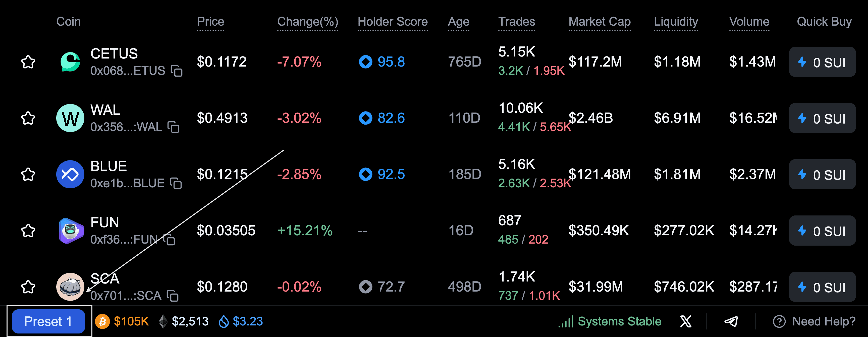Sort by Holder Score header
The image size is (868, 337).
pyautogui.click(x=393, y=22)
